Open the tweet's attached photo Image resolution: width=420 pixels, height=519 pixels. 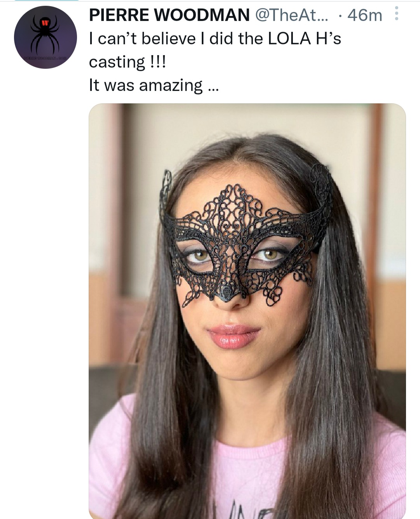pyautogui.click(x=247, y=311)
